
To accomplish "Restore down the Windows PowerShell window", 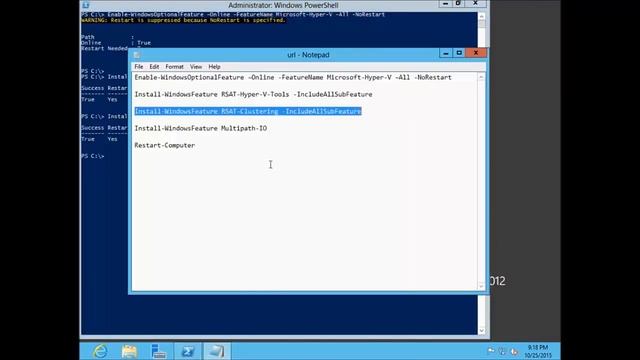I will point(458,4).
